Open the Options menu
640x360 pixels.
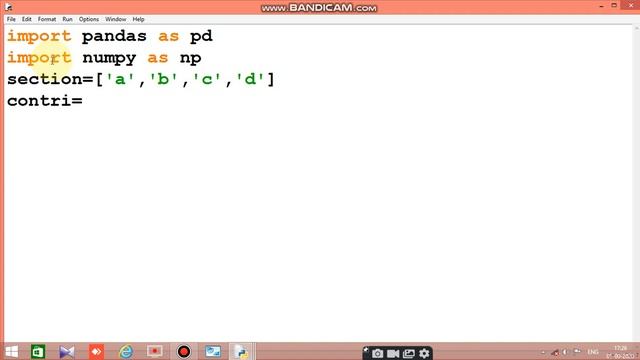click(89, 19)
